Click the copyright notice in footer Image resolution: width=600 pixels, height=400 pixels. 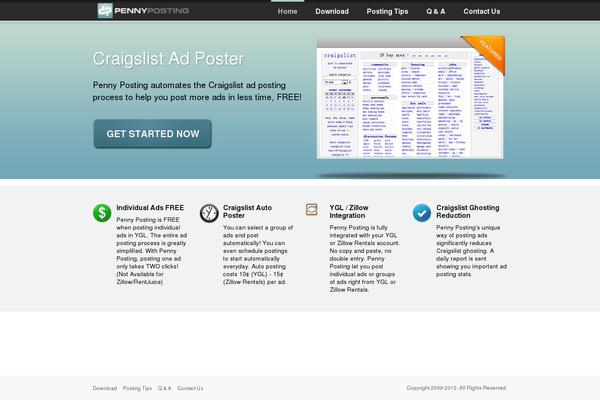456,388
